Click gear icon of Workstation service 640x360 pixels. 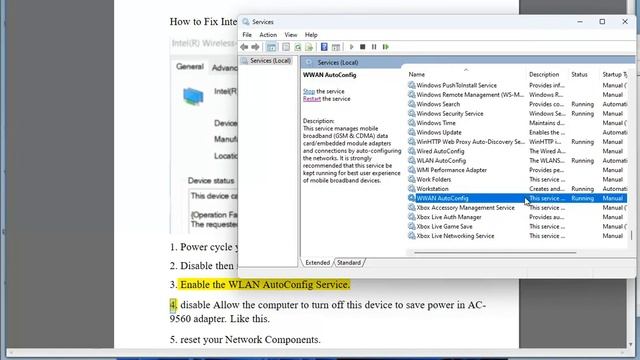(411, 189)
